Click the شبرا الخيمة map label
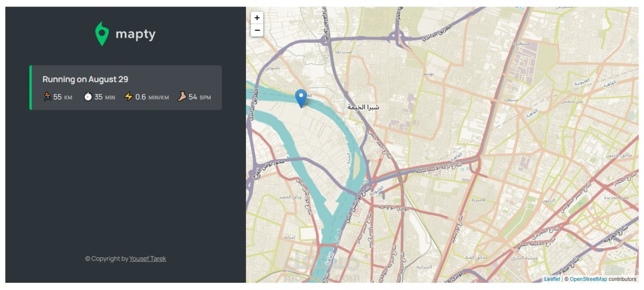 [x=363, y=107]
